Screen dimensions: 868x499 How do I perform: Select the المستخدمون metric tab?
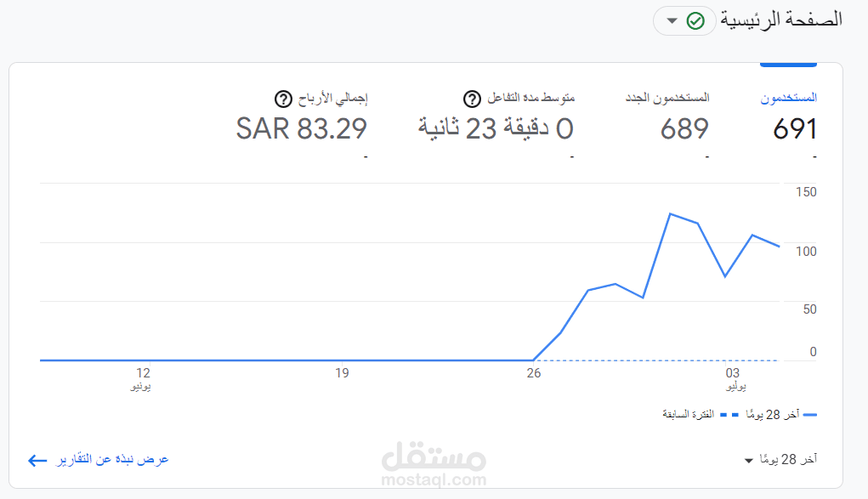click(x=788, y=98)
